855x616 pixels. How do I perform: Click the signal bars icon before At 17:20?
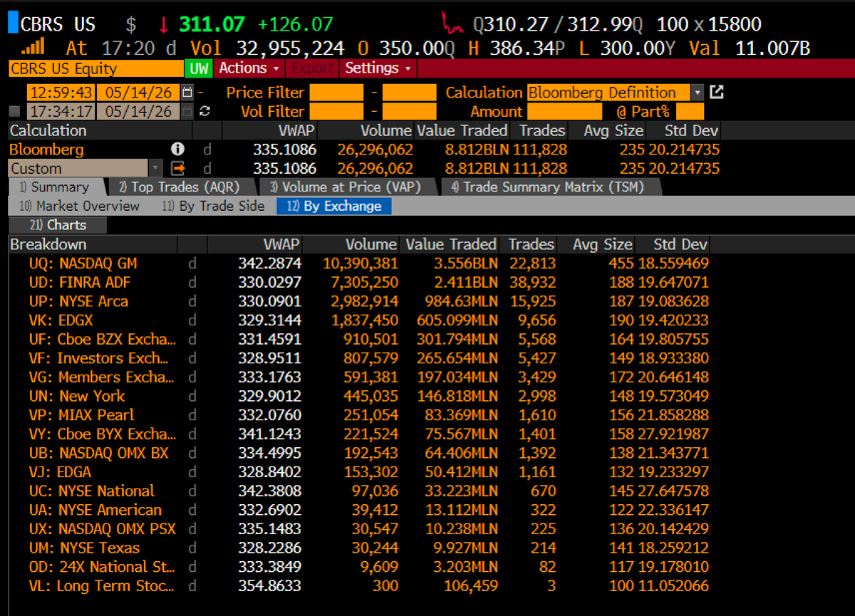click(x=33, y=48)
